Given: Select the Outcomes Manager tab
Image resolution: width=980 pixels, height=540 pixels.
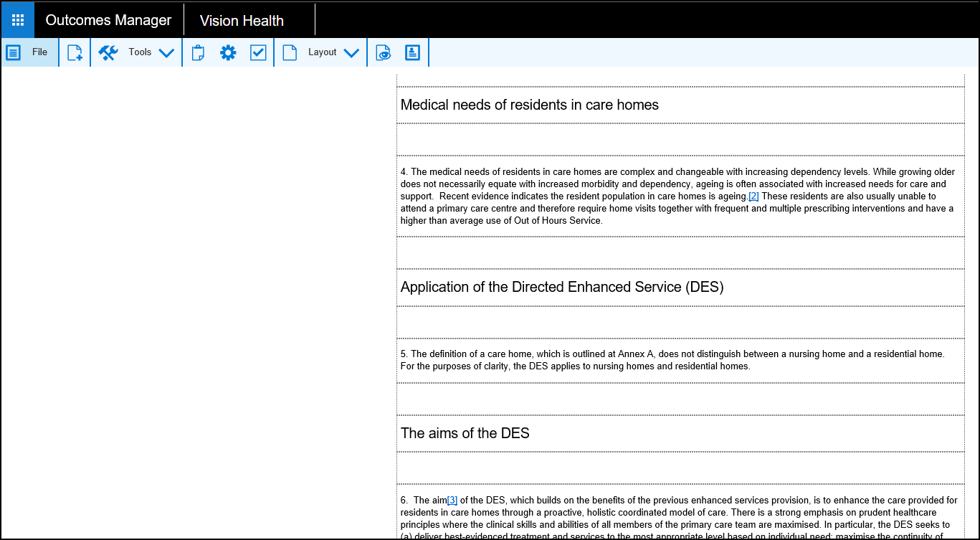Looking at the screenshot, I should pos(108,20).
